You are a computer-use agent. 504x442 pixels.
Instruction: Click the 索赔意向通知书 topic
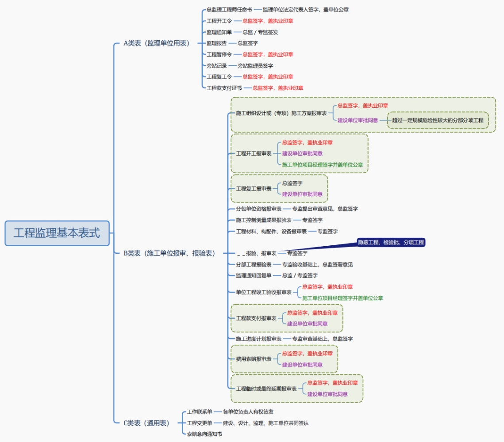click(204, 434)
